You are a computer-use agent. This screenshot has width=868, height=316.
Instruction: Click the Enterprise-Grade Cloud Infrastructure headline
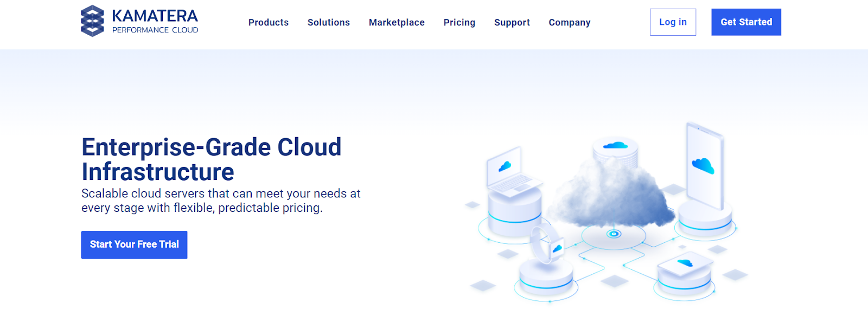pyautogui.click(x=212, y=159)
